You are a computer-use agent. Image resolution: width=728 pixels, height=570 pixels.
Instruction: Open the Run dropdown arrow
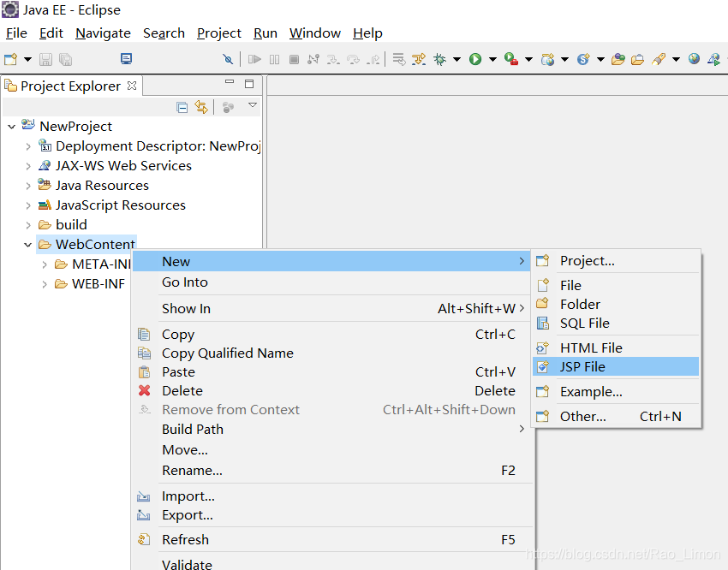click(492, 59)
